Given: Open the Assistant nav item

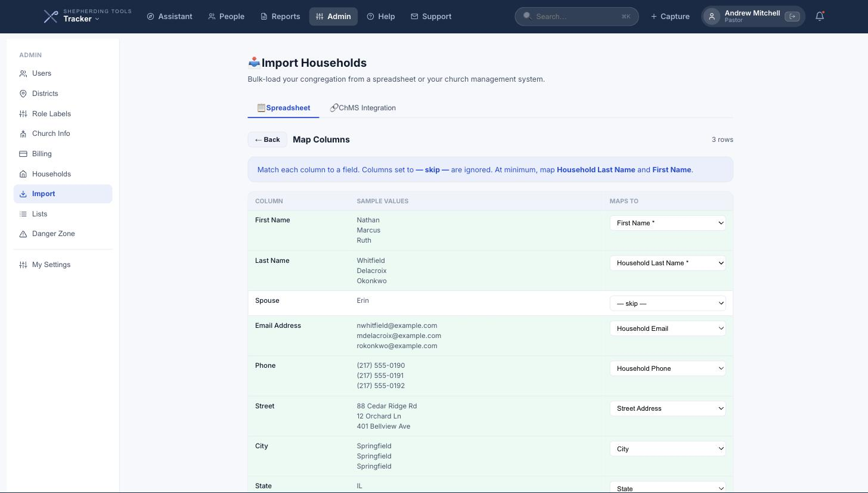Looking at the screenshot, I should pos(170,17).
